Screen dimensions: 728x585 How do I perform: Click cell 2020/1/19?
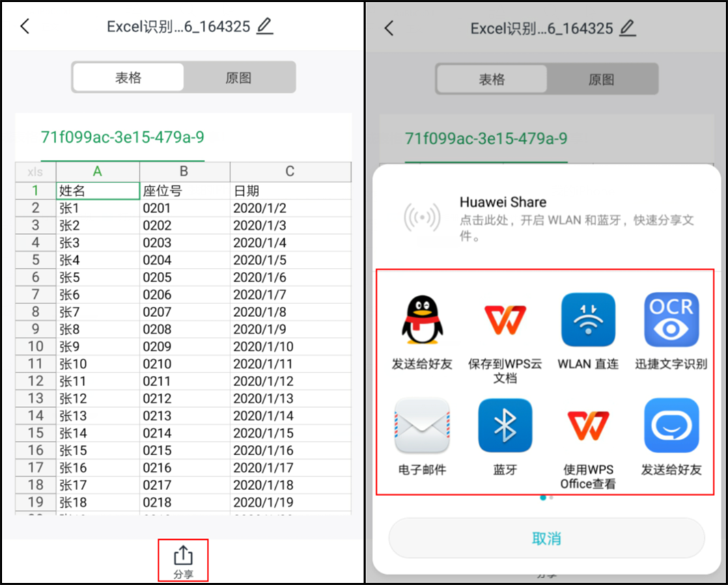coord(290,502)
